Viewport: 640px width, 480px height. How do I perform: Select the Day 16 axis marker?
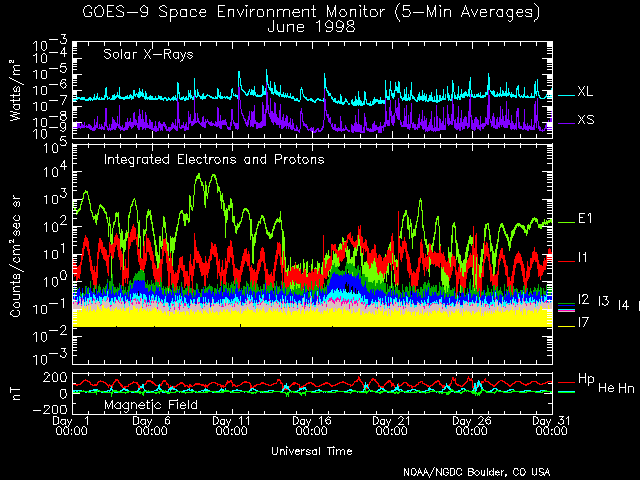[309, 426]
